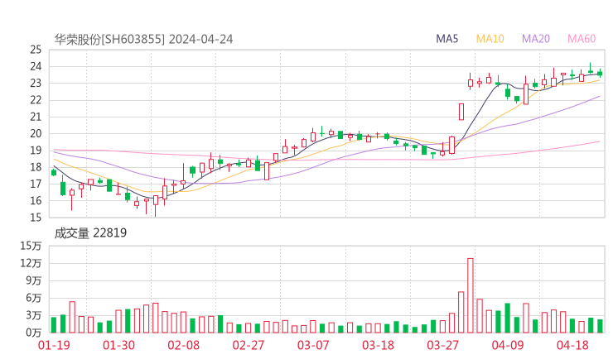Click the 02-27 date label
613x364 pixels.
[x=249, y=345]
